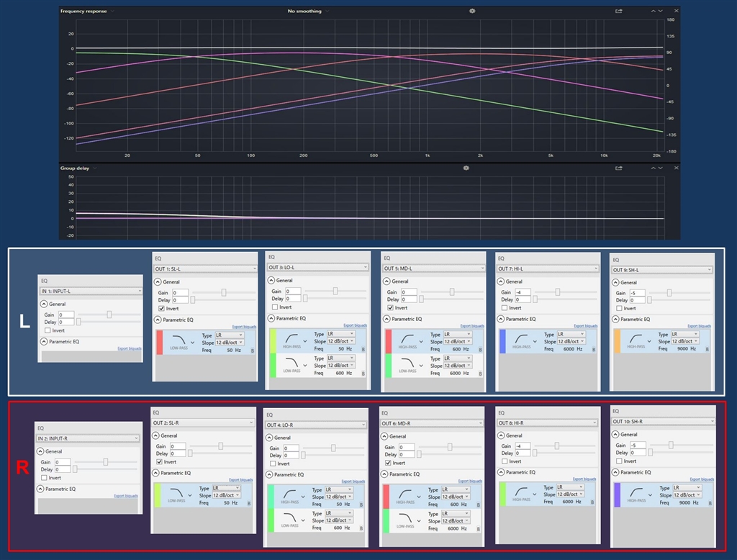Click Export biquads link in OUT 5: MD-L
Image resolution: width=737 pixels, height=560 pixels.
coord(471,326)
